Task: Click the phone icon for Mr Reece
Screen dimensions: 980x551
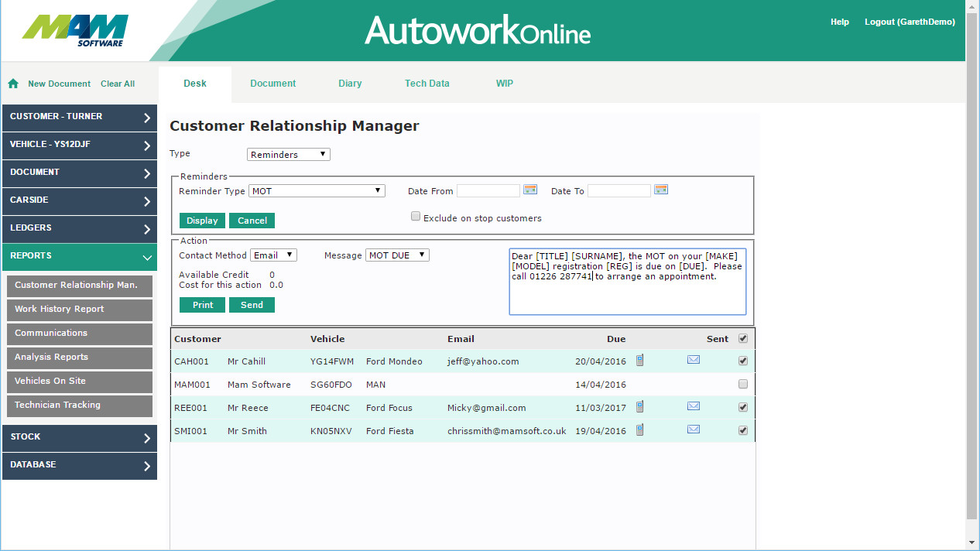Action: 639,406
